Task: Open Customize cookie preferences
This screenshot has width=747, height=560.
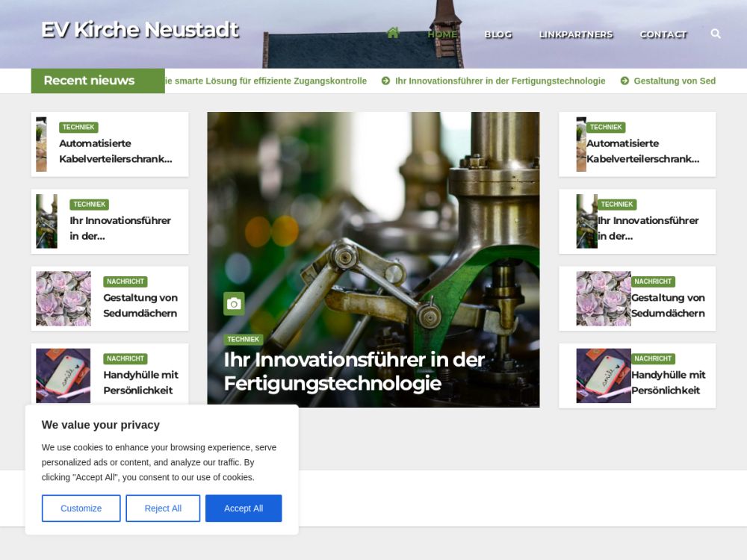Action: 81,508
